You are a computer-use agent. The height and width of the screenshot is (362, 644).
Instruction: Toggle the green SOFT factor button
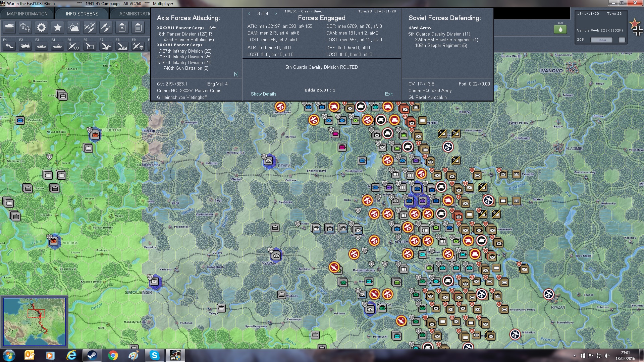click(560, 29)
